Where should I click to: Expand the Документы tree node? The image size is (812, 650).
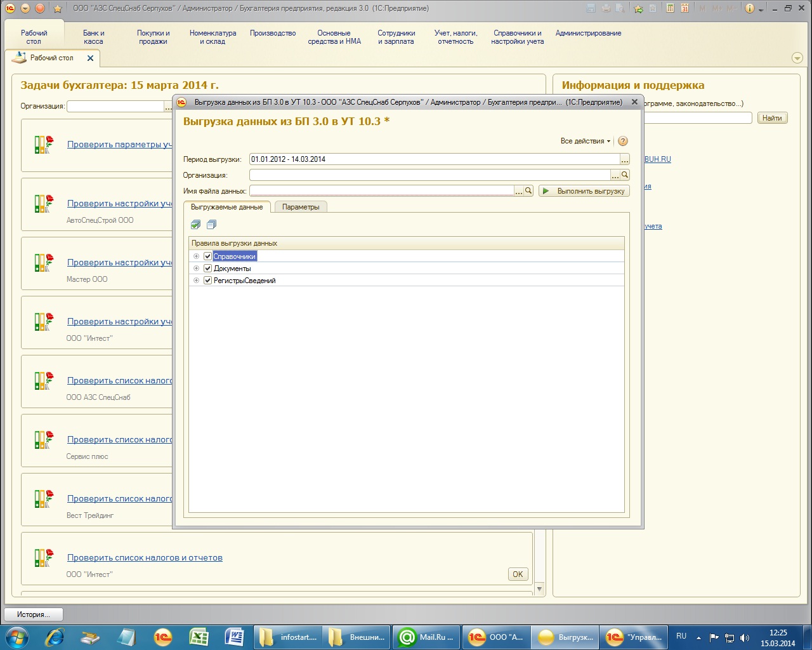[196, 269]
